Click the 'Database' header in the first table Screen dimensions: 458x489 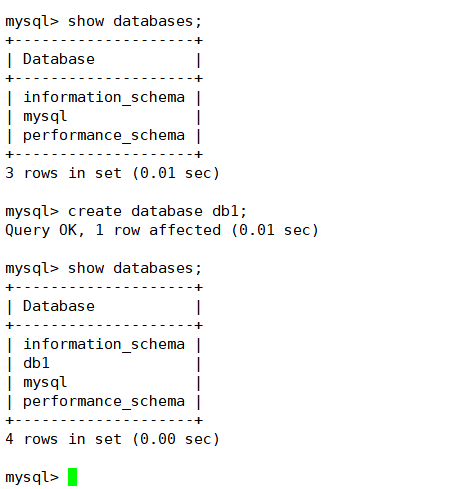point(59,60)
